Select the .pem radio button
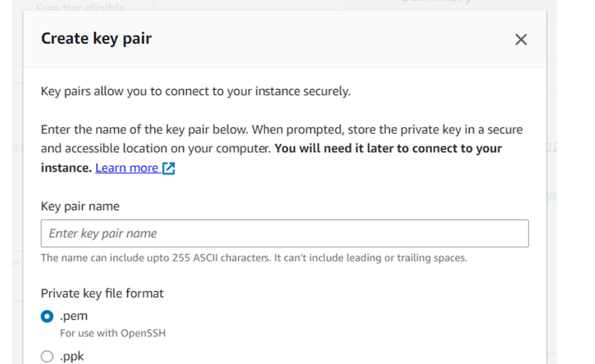The image size is (595, 364). pos(48,316)
